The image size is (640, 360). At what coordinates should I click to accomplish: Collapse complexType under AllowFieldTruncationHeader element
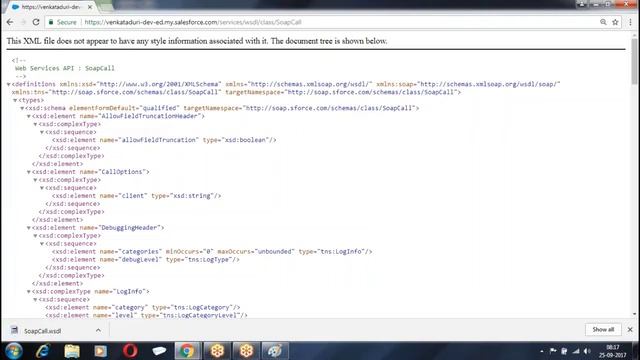[36, 124]
